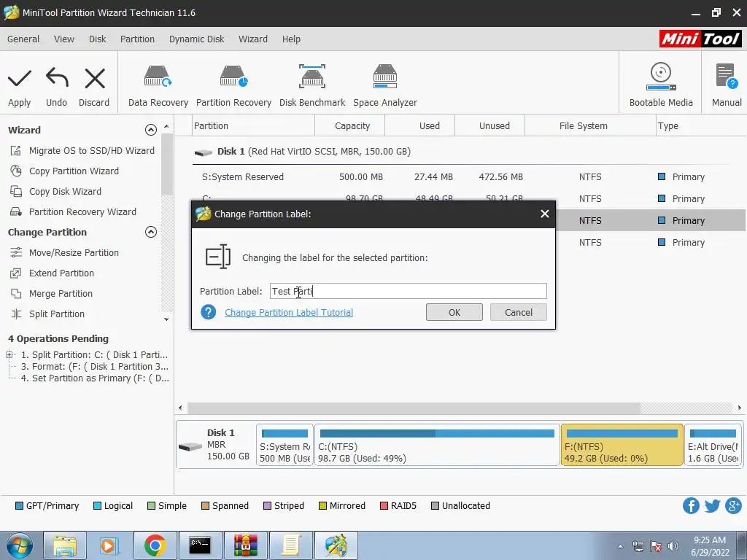Click Cancel in label dialog
The width and height of the screenshot is (747, 560).
tap(519, 312)
